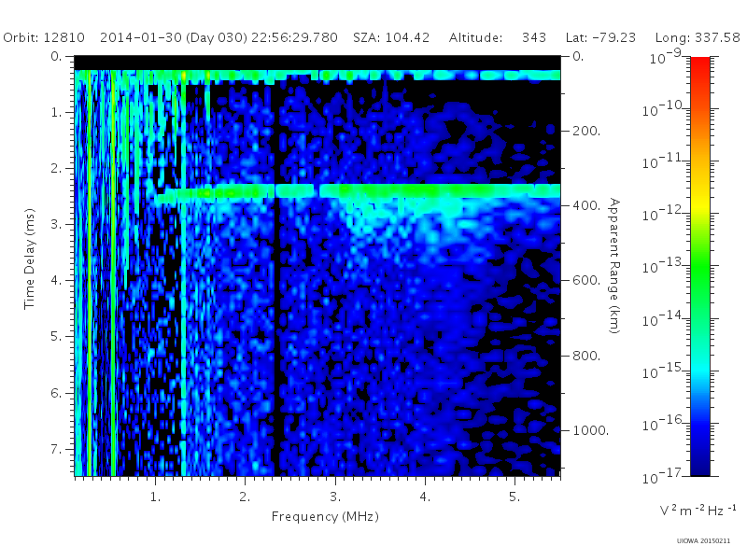
Task: Click the 'Altitude:' label in header
Action: tap(475, 37)
